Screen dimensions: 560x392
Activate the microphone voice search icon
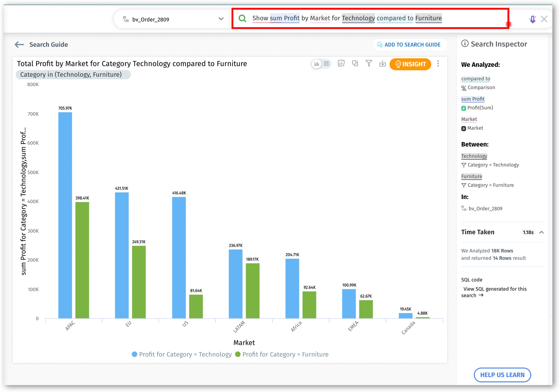pos(533,19)
